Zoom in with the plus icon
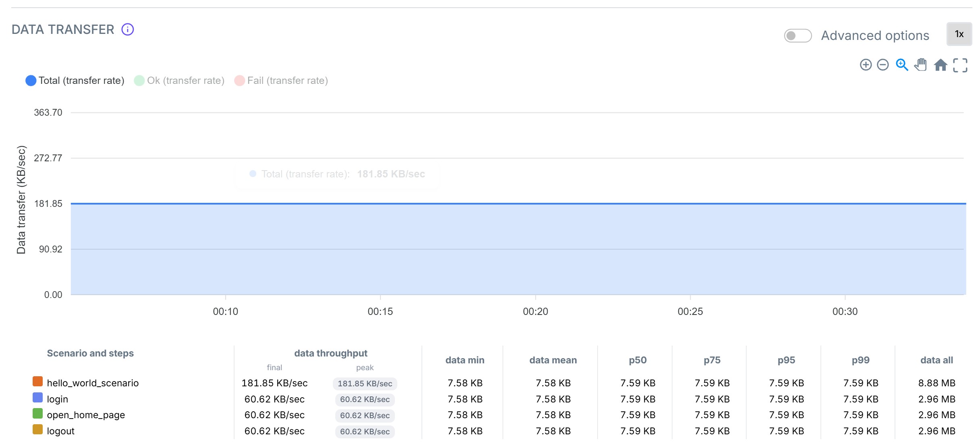Image resolution: width=980 pixels, height=446 pixels. pyautogui.click(x=866, y=65)
